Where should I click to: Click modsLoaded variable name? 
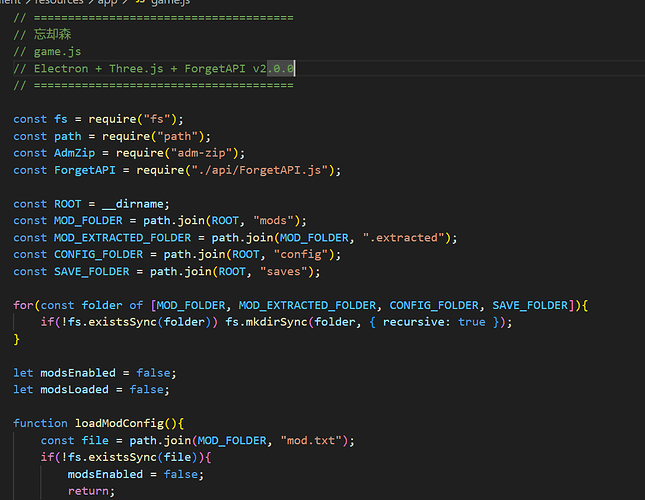click(74, 389)
